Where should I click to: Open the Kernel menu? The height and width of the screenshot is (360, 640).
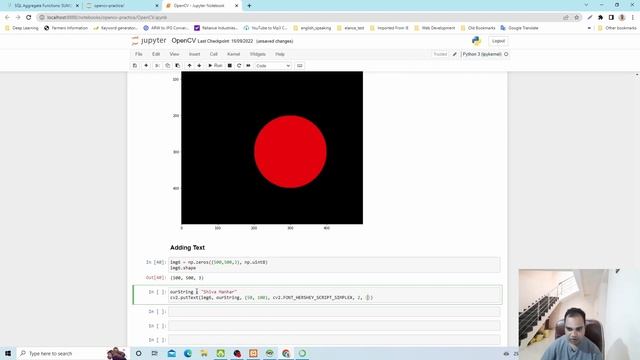click(x=233, y=54)
